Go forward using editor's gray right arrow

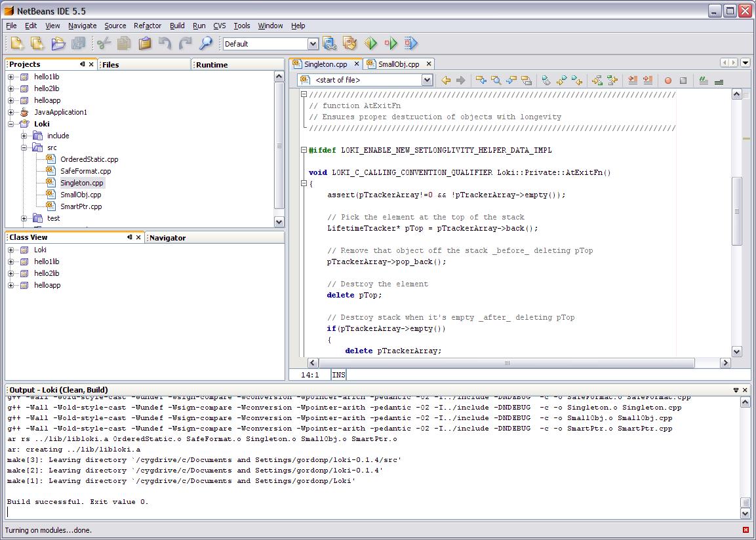pyautogui.click(x=461, y=81)
